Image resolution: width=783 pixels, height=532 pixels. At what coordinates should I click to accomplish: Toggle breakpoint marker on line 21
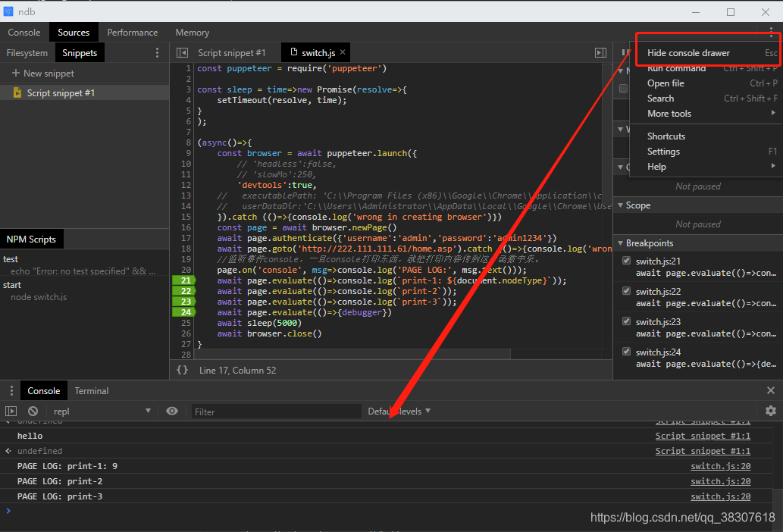(183, 280)
